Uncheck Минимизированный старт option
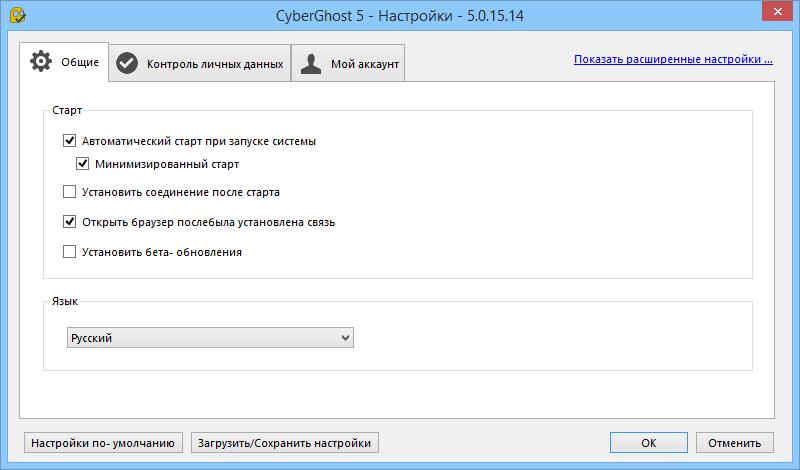800x470 pixels. pyautogui.click(x=84, y=163)
